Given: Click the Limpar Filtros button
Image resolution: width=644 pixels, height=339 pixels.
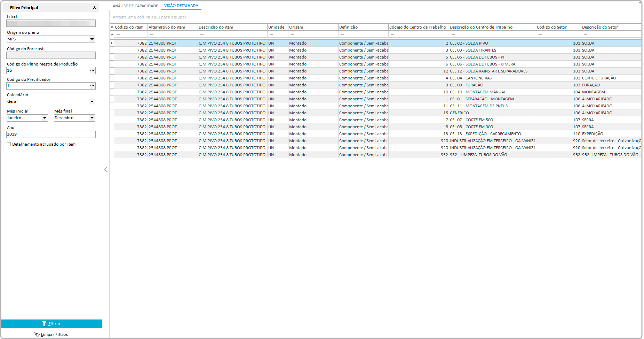Looking at the screenshot, I should (x=51, y=334).
